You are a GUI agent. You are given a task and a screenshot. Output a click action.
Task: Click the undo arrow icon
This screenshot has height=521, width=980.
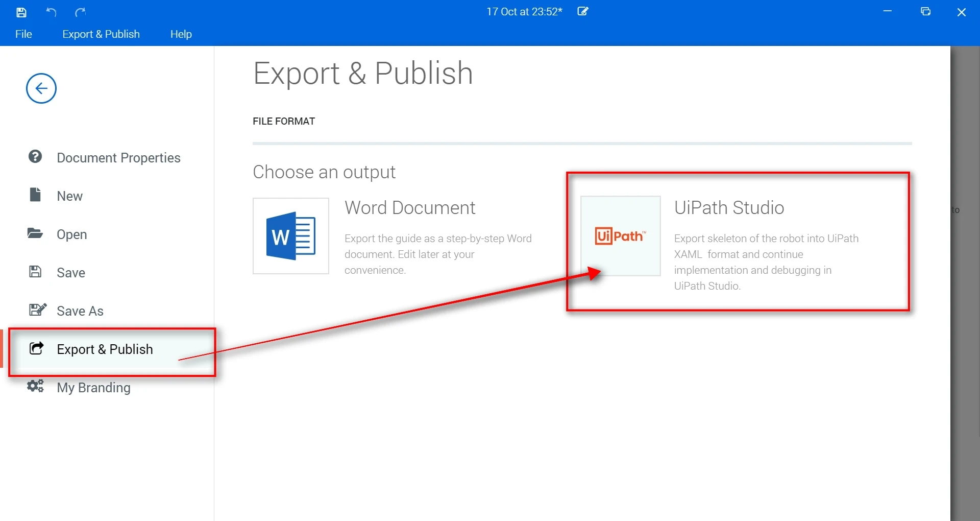point(51,12)
